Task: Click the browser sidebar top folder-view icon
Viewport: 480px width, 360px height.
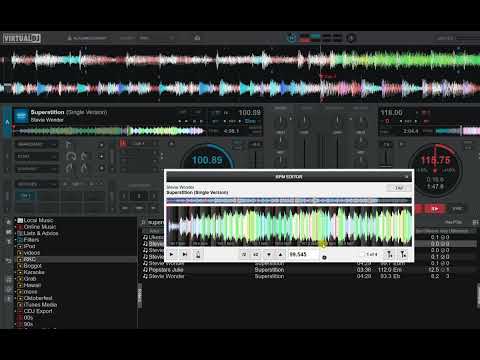Action: click(x=9, y=222)
